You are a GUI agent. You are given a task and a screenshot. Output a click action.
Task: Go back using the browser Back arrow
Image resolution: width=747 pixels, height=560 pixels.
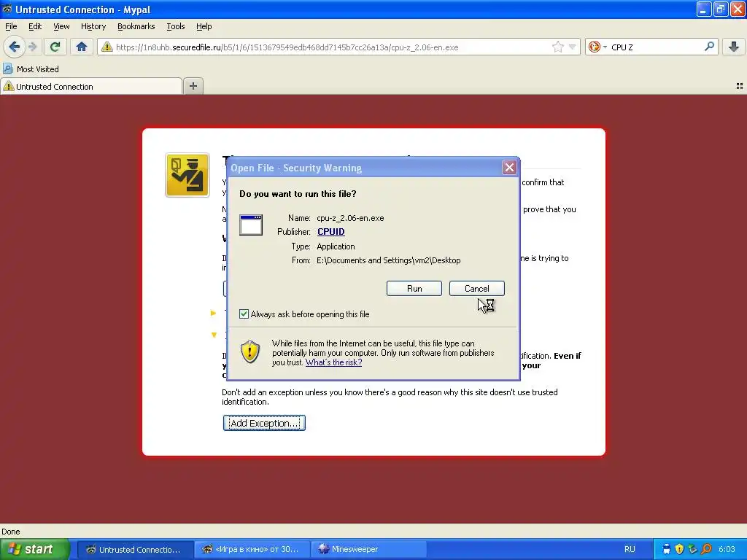[15, 47]
